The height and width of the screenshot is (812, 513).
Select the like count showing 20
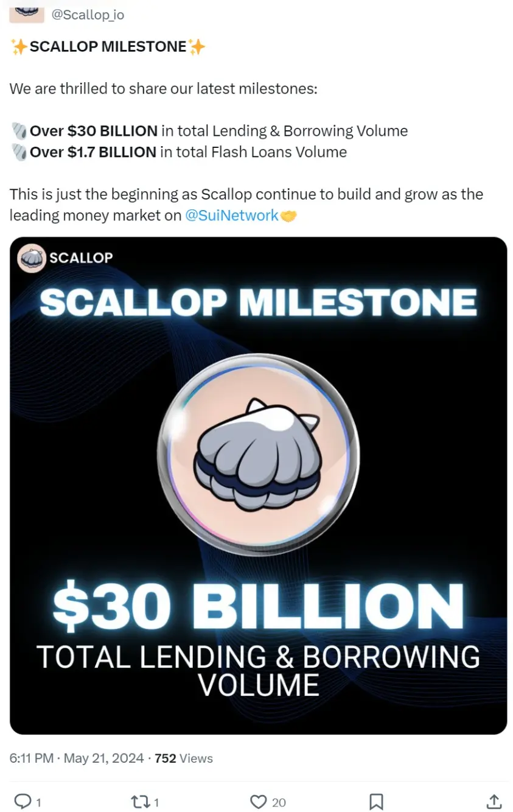pos(279,803)
